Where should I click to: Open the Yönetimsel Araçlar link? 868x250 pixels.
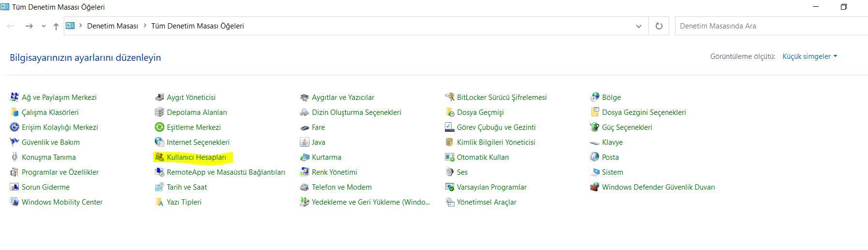[486, 202]
